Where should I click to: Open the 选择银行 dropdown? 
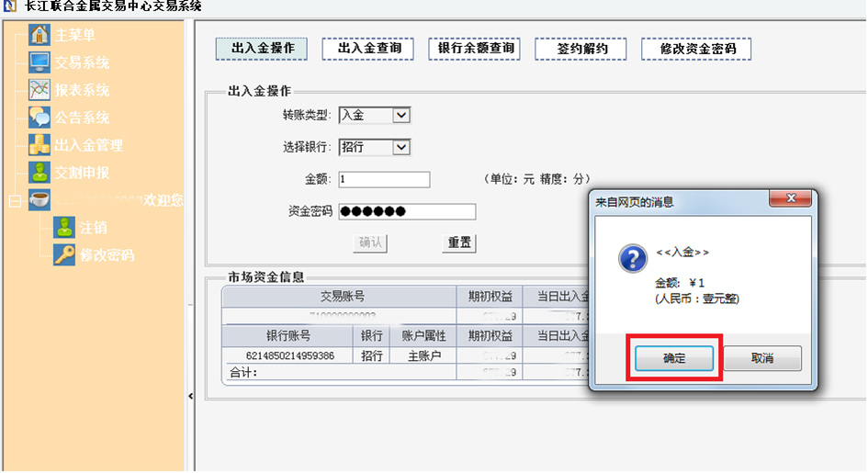click(400, 147)
